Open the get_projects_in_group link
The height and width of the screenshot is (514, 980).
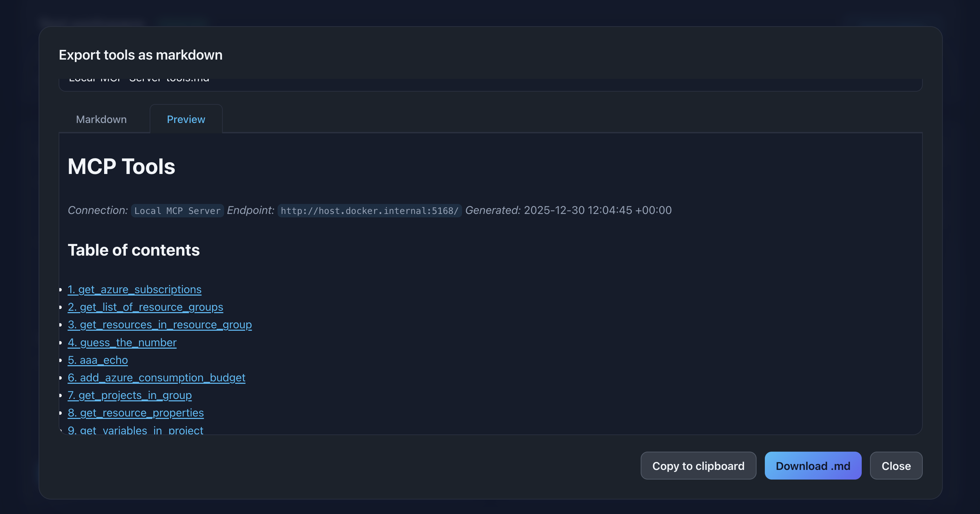click(130, 395)
